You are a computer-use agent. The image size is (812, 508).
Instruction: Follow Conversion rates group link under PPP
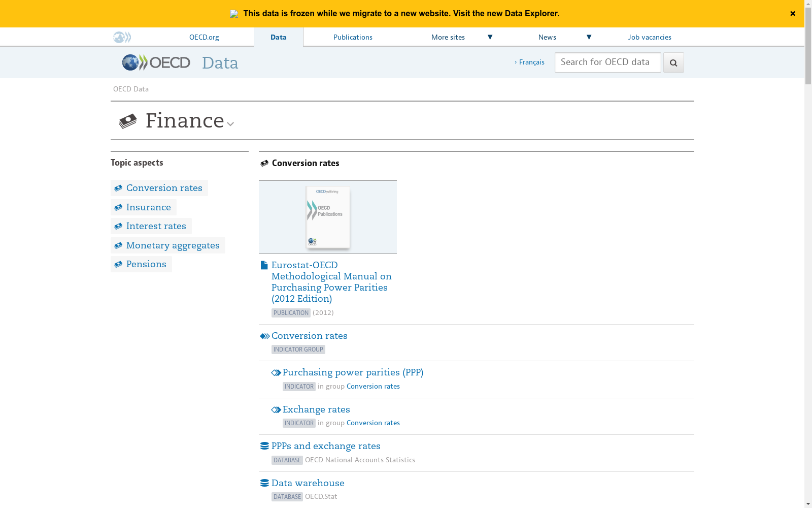tap(373, 387)
